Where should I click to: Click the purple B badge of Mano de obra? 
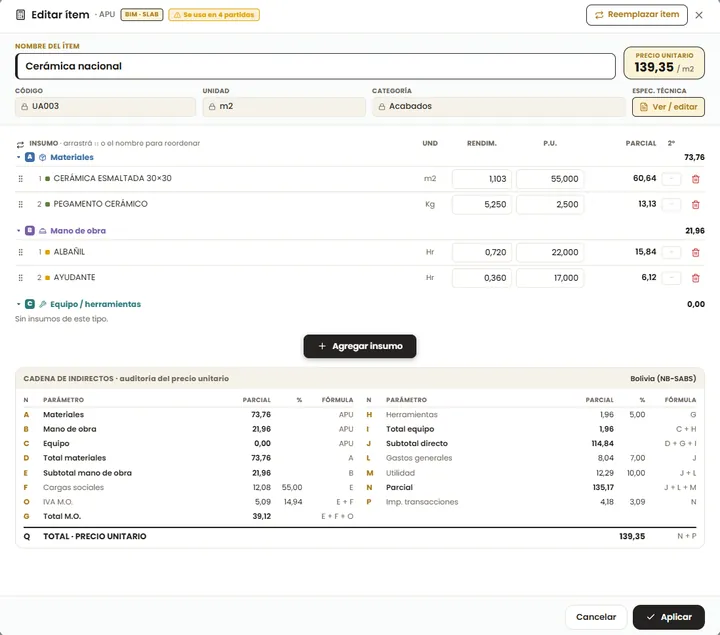(30, 230)
